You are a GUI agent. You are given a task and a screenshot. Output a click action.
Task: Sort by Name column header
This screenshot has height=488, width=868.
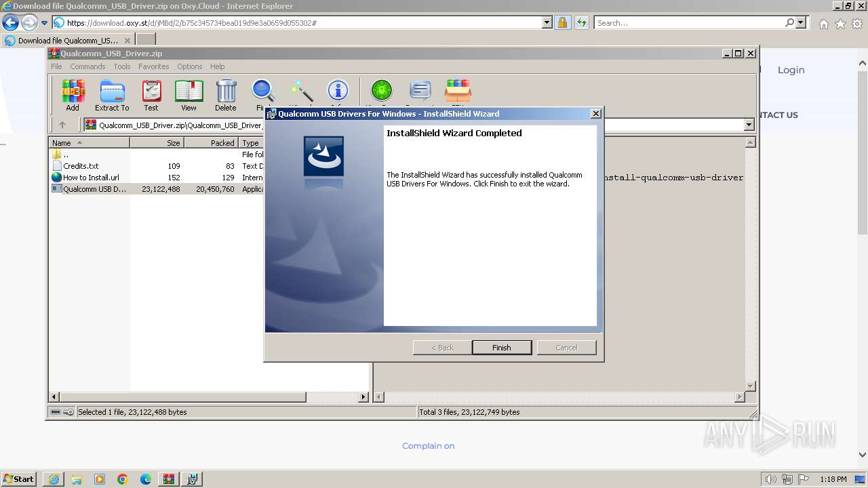(89, 143)
